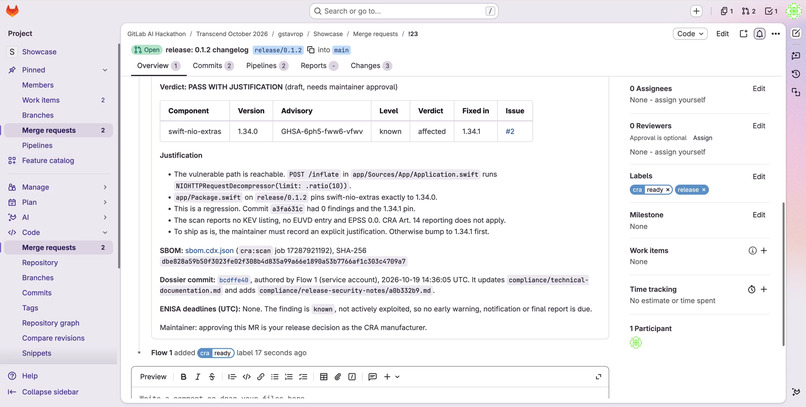Add a bullet list to the comment
Image resolution: width=806 pixels, height=407 pixels.
click(x=274, y=377)
